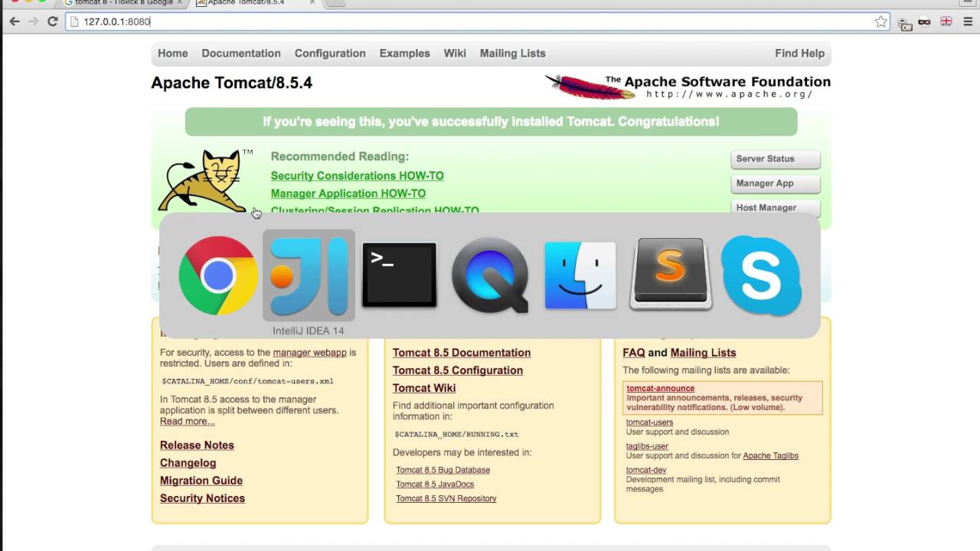Click the masked face extension icon
The height and width of the screenshot is (551, 980).
(925, 22)
